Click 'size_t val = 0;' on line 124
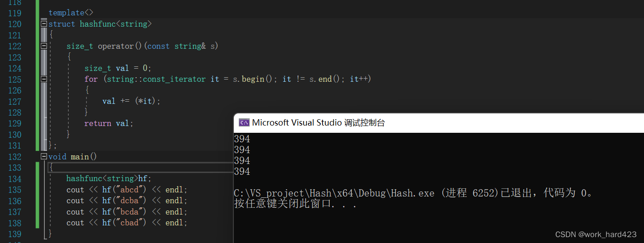This screenshot has height=243, width=644. 118,68
